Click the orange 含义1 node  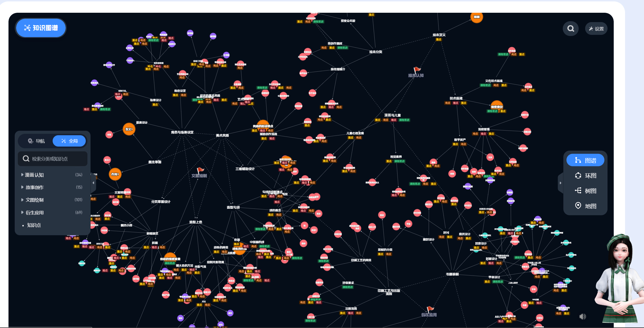(129, 129)
